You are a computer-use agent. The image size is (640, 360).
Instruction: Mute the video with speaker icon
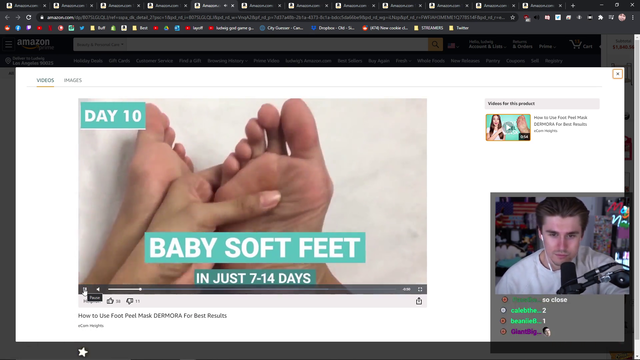pos(98,289)
